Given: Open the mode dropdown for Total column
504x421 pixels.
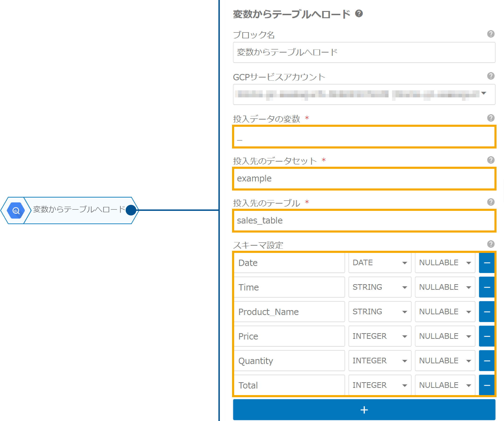Looking at the screenshot, I should (445, 385).
